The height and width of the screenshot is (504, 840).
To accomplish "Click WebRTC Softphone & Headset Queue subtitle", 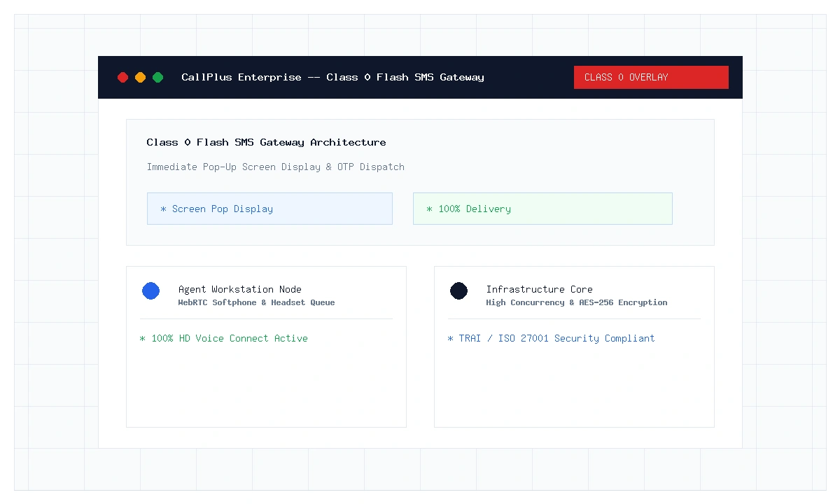I will [x=256, y=302].
